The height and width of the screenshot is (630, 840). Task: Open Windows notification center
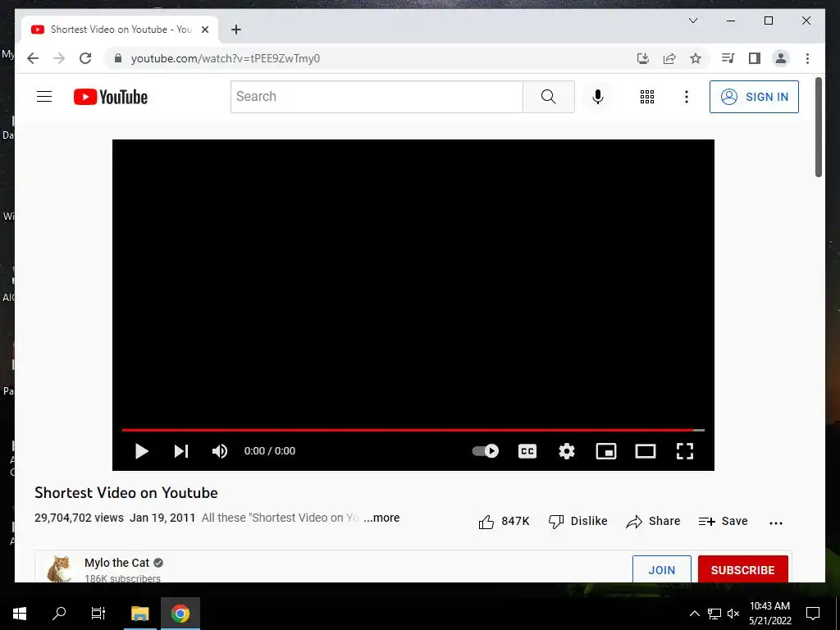[x=813, y=614]
